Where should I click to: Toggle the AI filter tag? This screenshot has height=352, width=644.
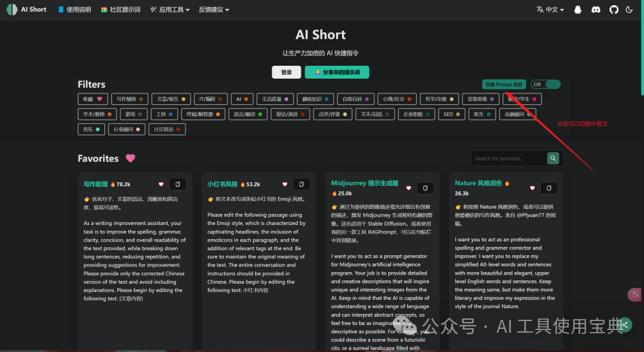242,99
